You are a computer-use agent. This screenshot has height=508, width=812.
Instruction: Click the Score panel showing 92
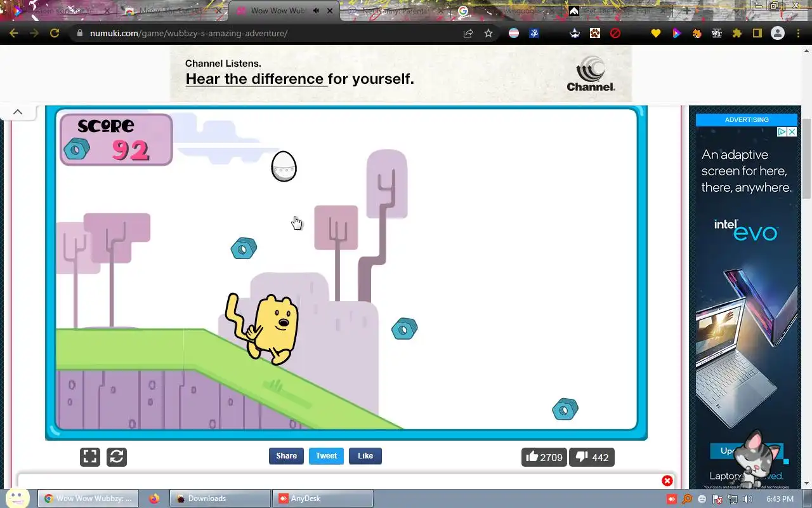point(117,140)
